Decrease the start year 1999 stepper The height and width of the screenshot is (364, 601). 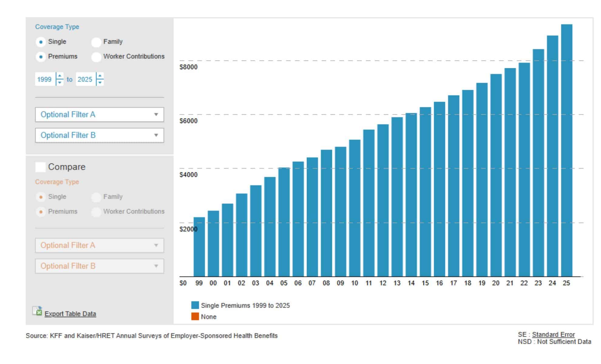60,83
